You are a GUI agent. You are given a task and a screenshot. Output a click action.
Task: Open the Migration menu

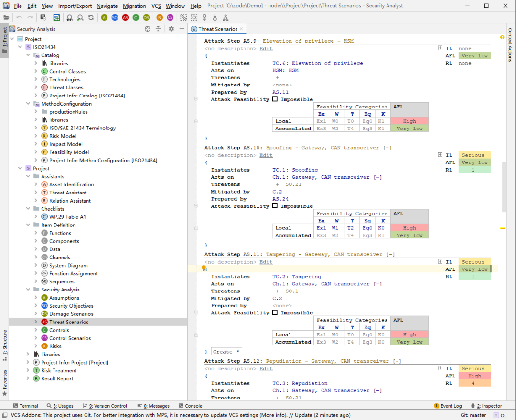(x=134, y=6)
